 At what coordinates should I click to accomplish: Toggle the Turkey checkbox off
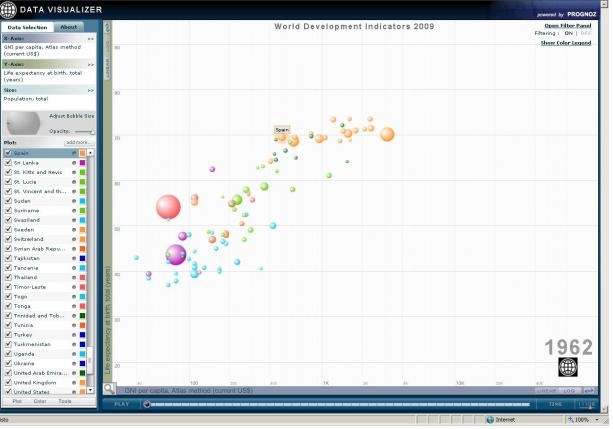(8, 335)
